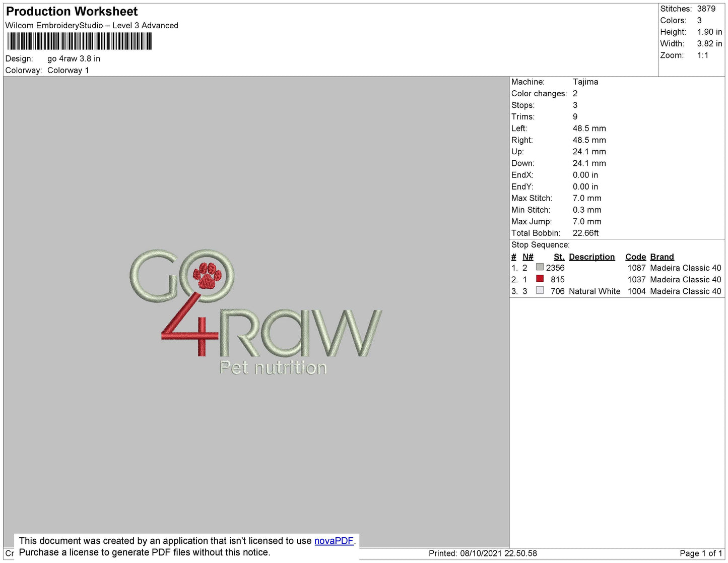This screenshot has width=728, height=563.
Task: Click the barcode under the worksheet title
Action: [79, 41]
